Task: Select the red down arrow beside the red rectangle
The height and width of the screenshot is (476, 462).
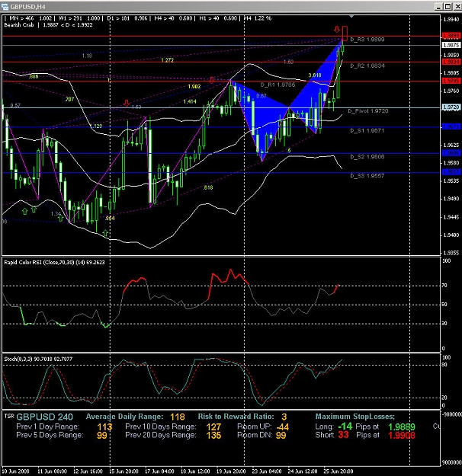Action: pos(337,30)
